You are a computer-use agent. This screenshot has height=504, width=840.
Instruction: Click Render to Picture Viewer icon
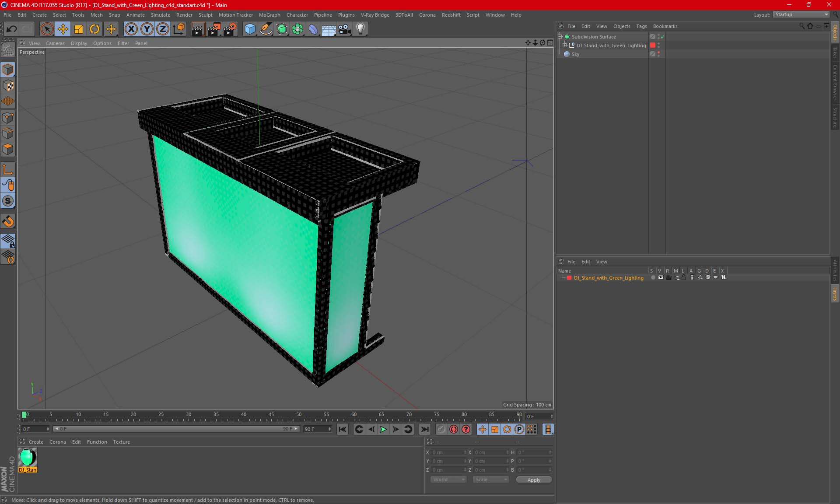[214, 29]
